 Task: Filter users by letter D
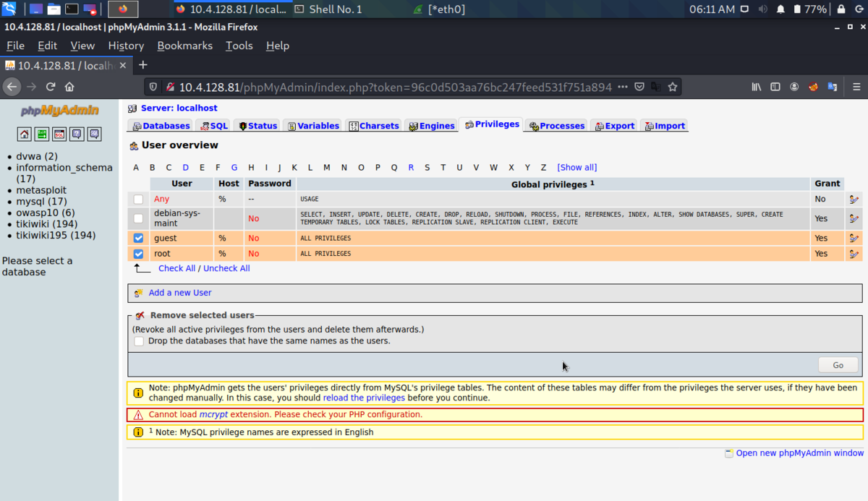pyautogui.click(x=185, y=168)
